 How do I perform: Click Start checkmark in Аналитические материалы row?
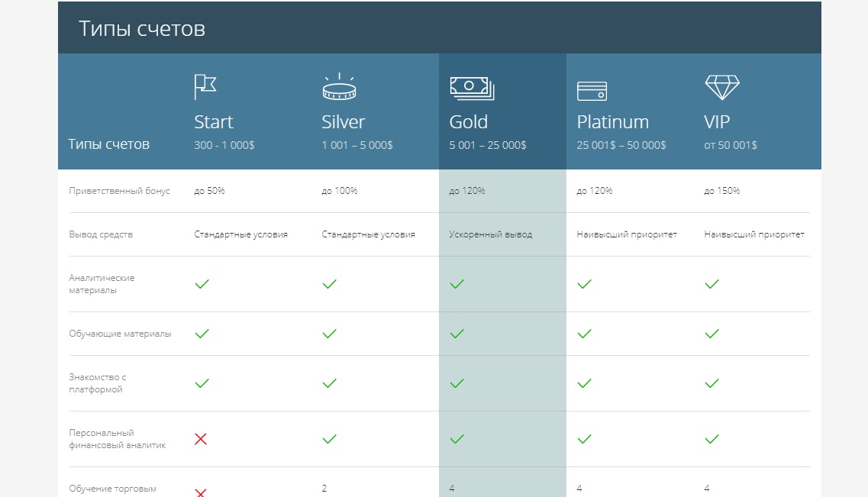(202, 284)
